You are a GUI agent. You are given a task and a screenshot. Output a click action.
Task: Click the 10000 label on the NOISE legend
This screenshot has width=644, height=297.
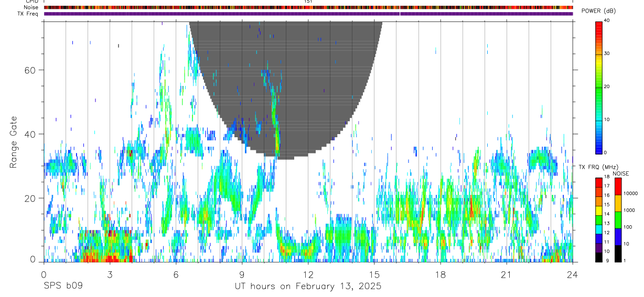pyautogui.click(x=630, y=194)
